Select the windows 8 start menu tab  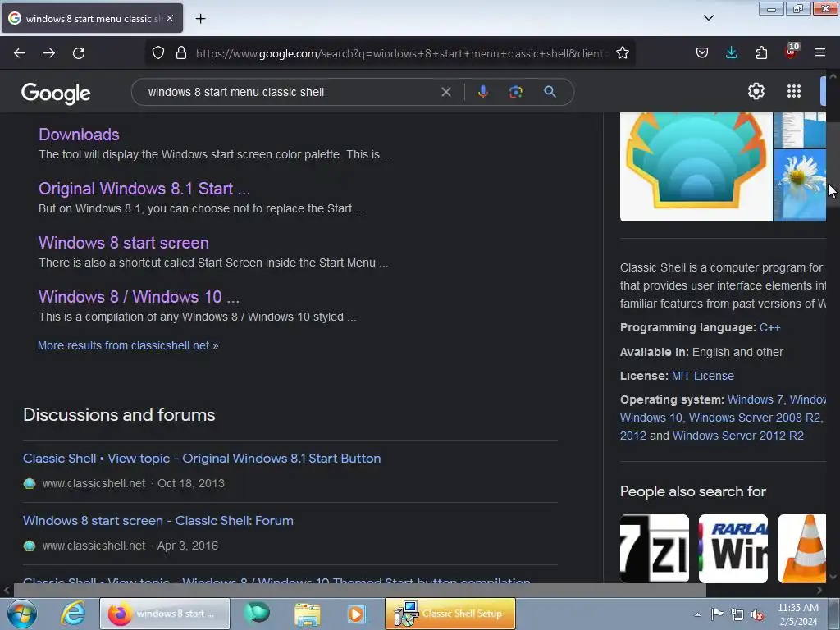click(92, 18)
